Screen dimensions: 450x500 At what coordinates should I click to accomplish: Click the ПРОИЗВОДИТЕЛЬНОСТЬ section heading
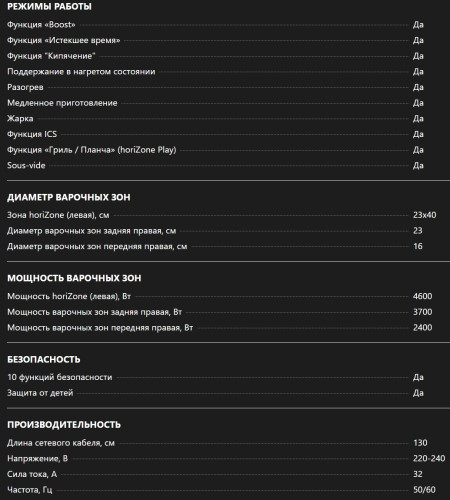pyautogui.click(x=64, y=425)
